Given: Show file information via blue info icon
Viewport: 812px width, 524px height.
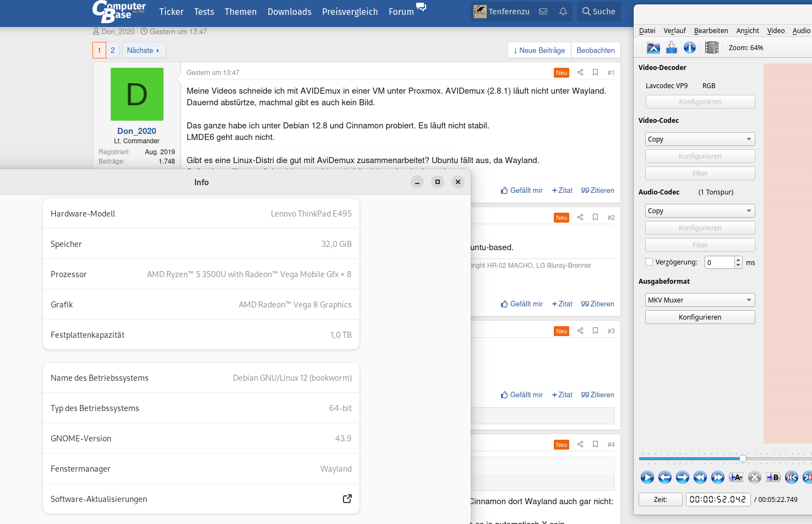Looking at the screenshot, I should tap(690, 48).
